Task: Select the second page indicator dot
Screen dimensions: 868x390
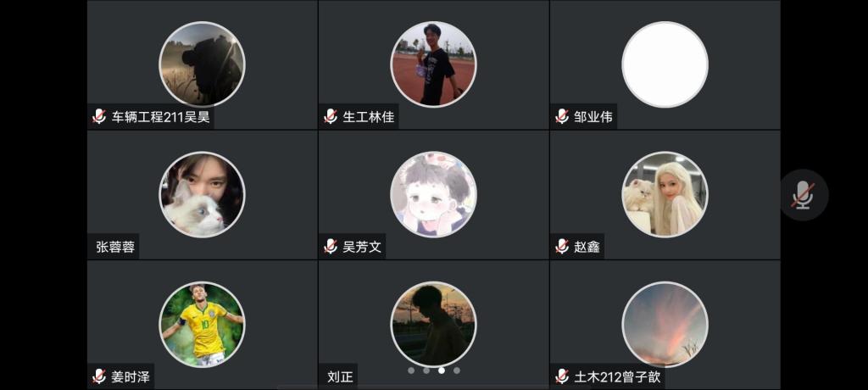Action: point(426,370)
